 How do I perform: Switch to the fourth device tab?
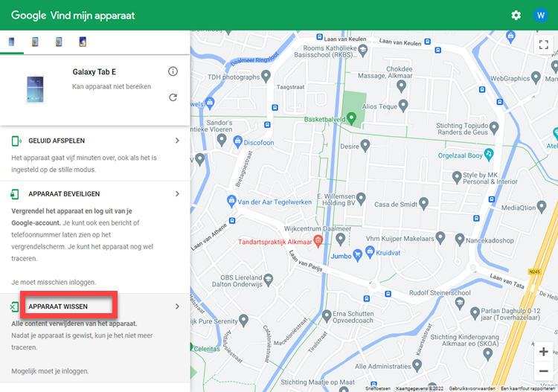click(83, 42)
